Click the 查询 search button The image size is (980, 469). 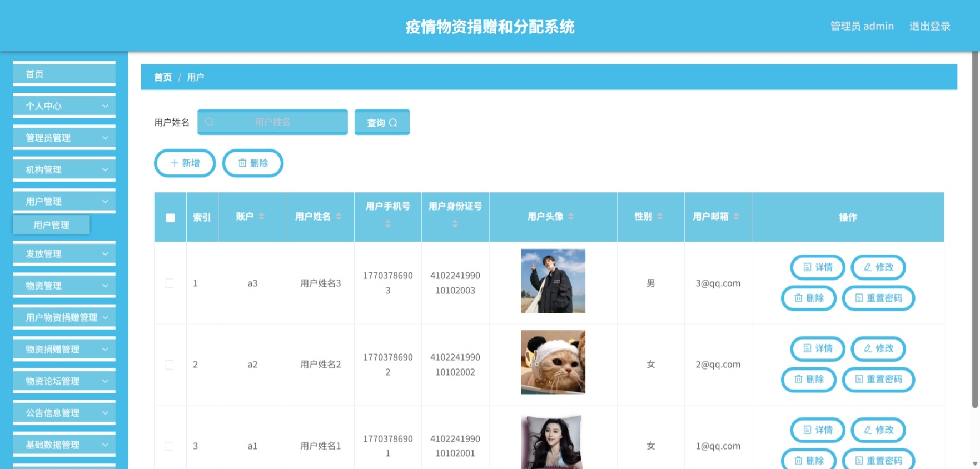coord(382,122)
